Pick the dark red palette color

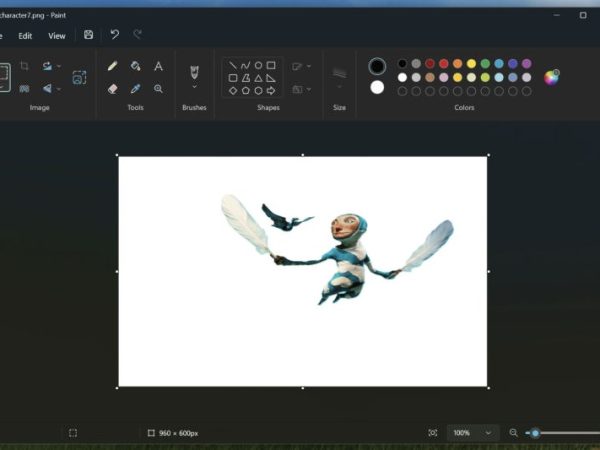point(430,64)
